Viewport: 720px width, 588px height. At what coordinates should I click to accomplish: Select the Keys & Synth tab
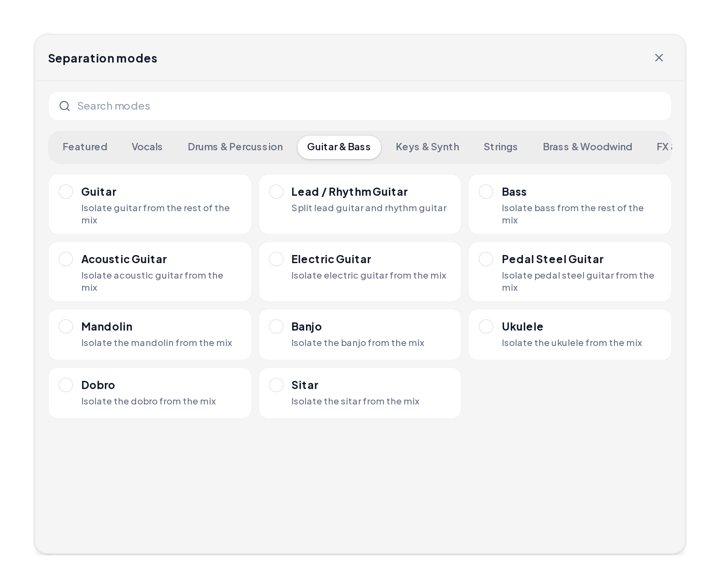click(x=427, y=147)
